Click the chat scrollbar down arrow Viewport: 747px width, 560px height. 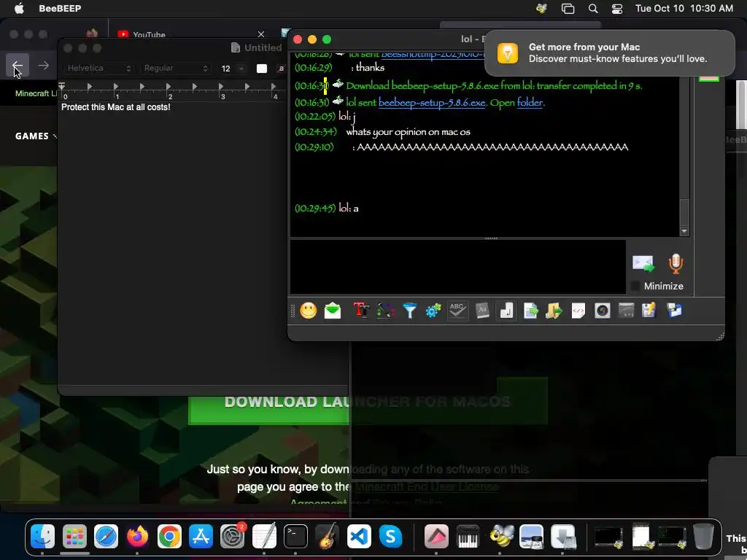coord(684,231)
